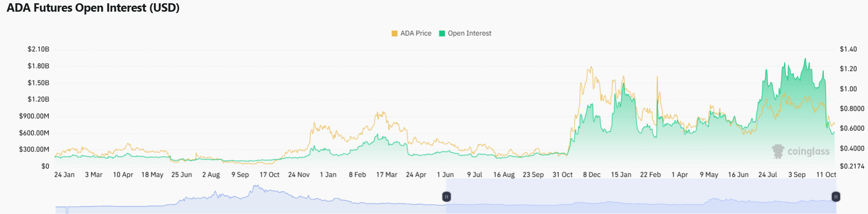Click the $2.10B left axis label

tap(38, 49)
